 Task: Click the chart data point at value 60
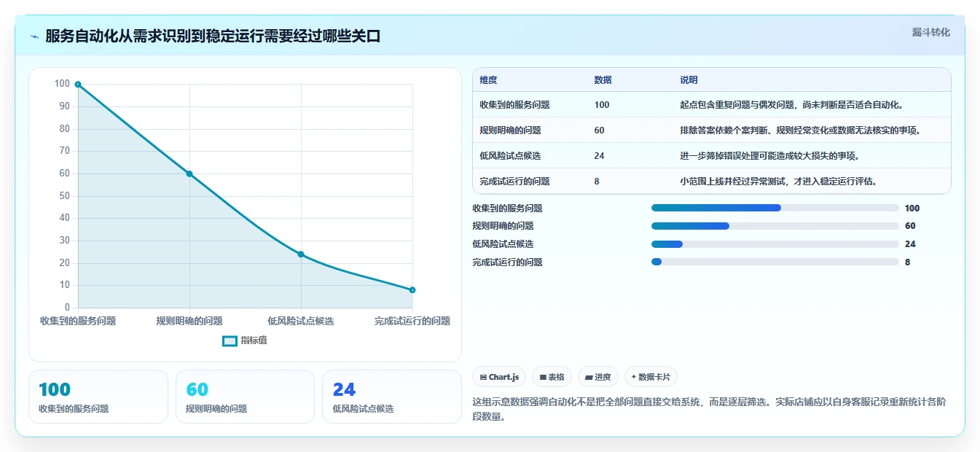click(189, 174)
